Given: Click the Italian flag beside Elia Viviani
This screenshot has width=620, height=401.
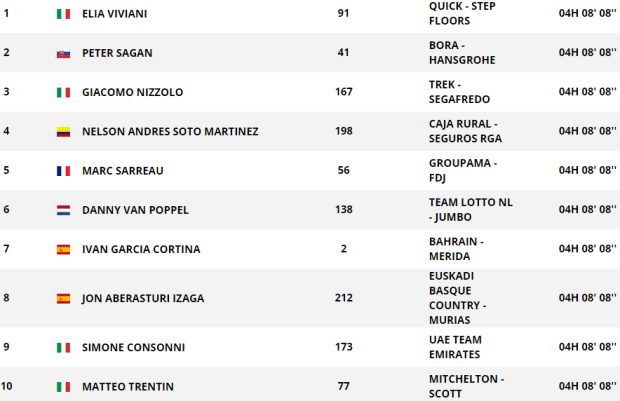Looking at the screenshot, I should pyautogui.click(x=63, y=14).
